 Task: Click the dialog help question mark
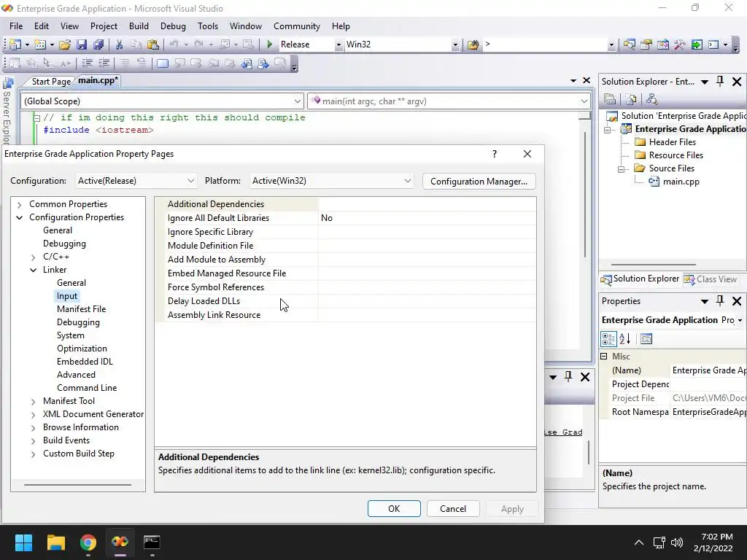point(495,154)
